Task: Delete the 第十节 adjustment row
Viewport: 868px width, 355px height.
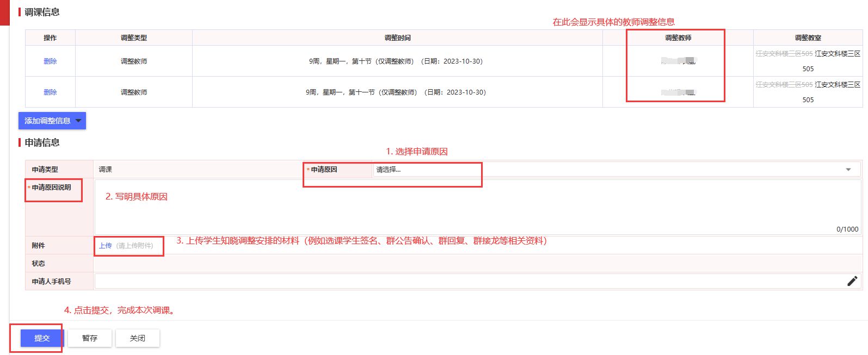Action: pos(50,61)
